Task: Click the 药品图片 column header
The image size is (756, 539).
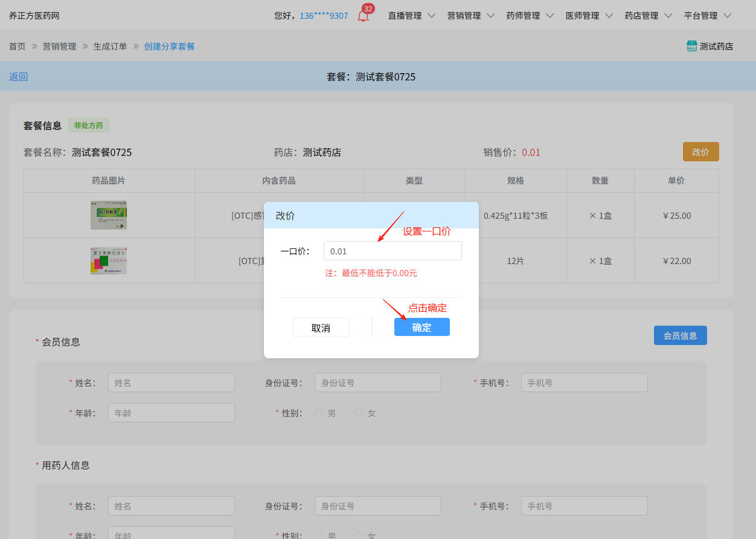Action: pyautogui.click(x=109, y=181)
